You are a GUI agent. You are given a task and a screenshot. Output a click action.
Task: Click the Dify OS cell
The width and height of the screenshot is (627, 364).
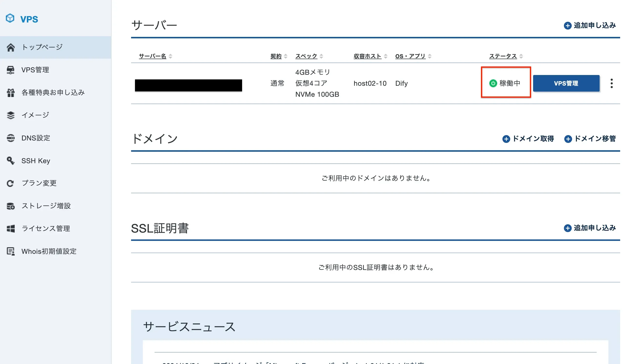(x=401, y=83)
